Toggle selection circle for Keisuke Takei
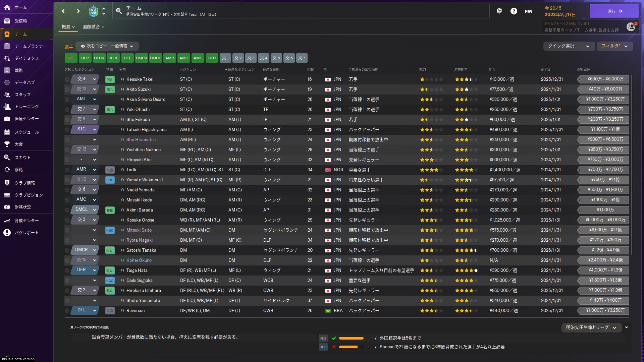Image resolution: width=644 pixels, height=362 pixels. click(67, 79)
